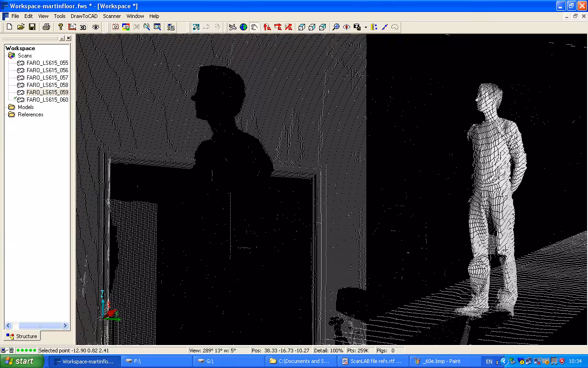Click the third red diagonal arrow icon
This screenshot has width=588, height=368.
(288, 27)
